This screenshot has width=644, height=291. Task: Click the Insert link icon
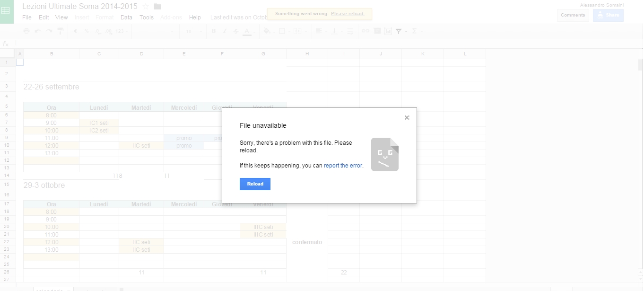pos(366,31)
